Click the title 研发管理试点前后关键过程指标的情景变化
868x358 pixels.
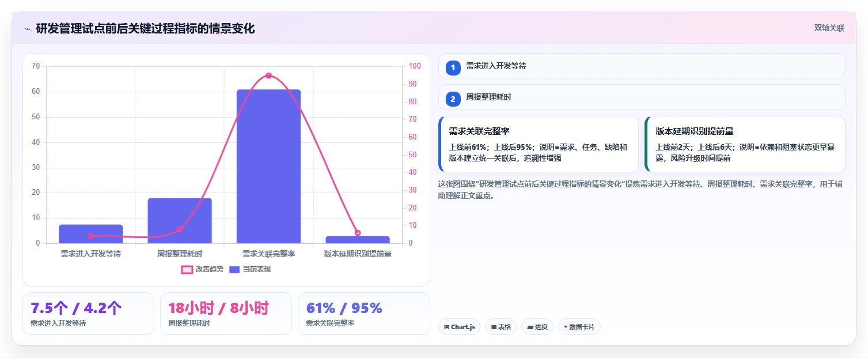145,29
